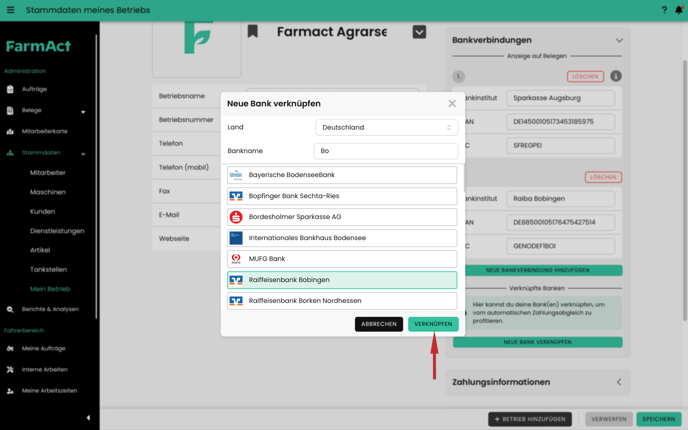The width and height of the screenshot is (688, 430).
Task: Click the Sparkasse Augsburg Bankinstitut field
Action: [x=560, y=98]
